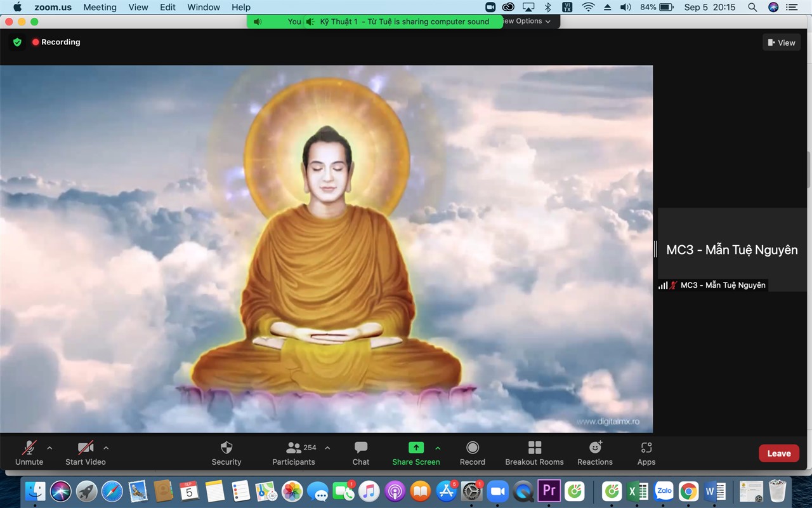
Task: Click the shared screen Buddha video area
Action: tap(326, 249)
